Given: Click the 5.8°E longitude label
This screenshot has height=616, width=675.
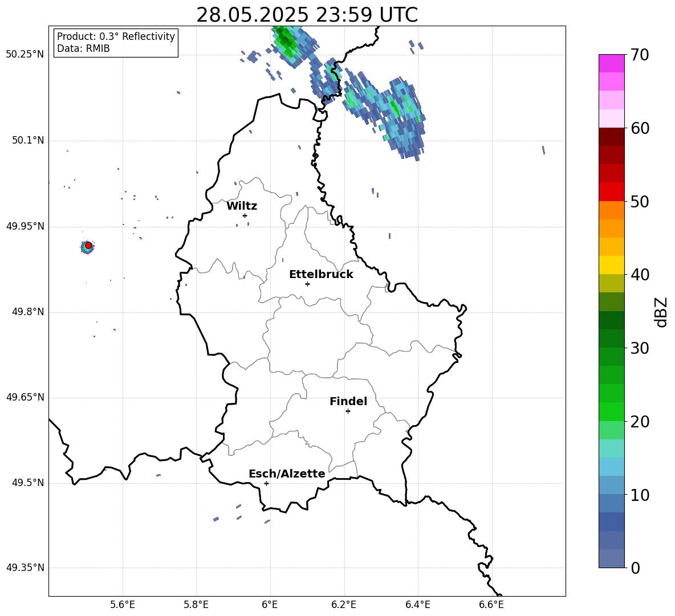Looking at the screenshot, I should 196,605.
